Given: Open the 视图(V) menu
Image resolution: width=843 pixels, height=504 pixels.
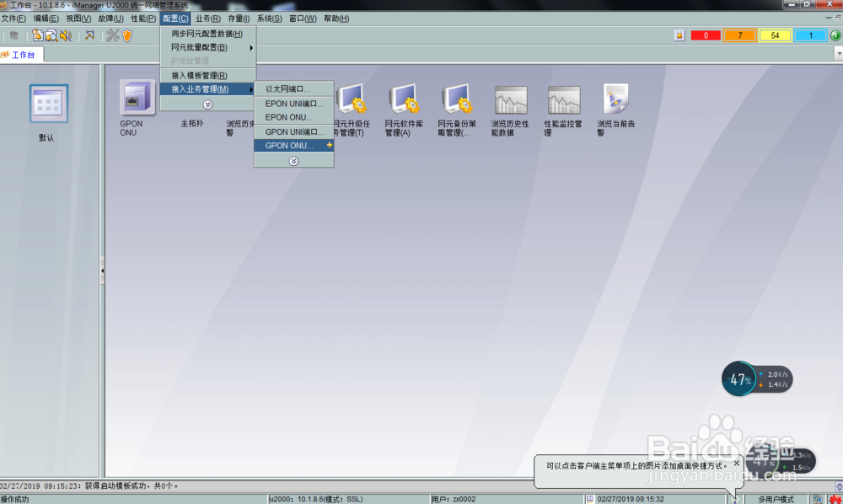Looking at the screenshot, I should pos(78,19).
